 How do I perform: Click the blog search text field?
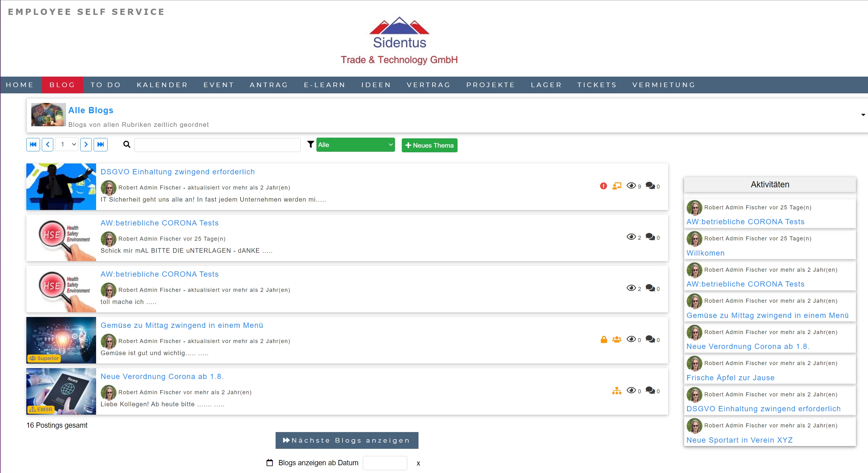pyautogui.click(x=217, y=145)
